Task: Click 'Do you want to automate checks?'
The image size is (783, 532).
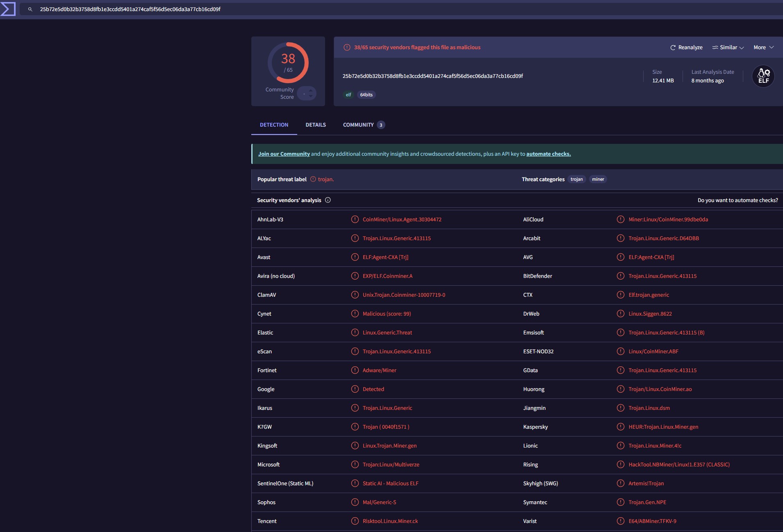Action: click(x=737, y=200)
